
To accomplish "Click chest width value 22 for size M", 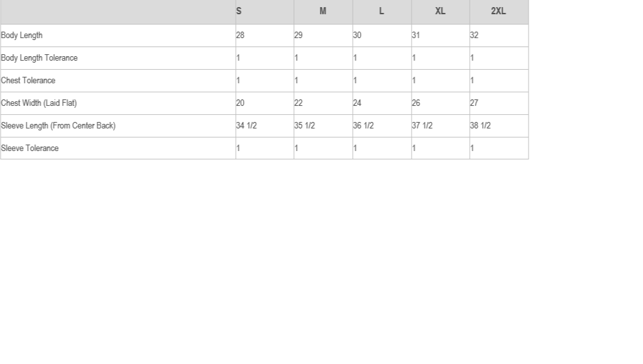I will pyautogui.click(x=299, y=103).
